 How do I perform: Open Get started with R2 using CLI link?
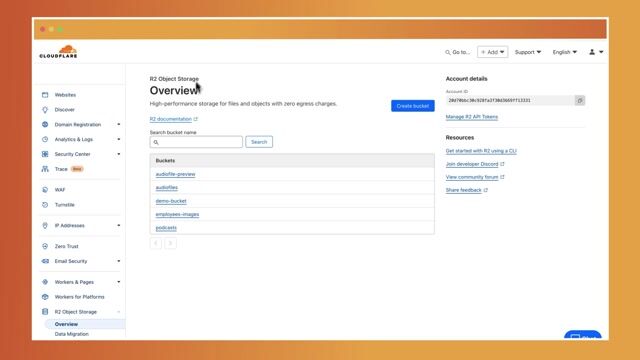[x=481, y=151]
